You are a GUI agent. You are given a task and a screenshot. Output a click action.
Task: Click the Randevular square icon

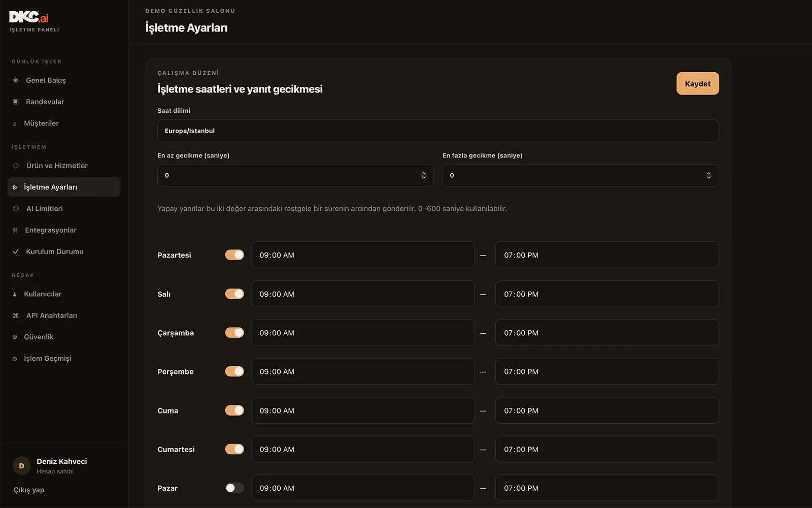click(16, 102)
